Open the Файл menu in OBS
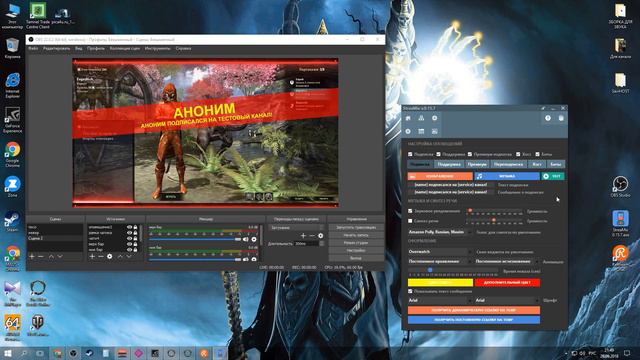640x360 pixels. [x=33, y=49]
